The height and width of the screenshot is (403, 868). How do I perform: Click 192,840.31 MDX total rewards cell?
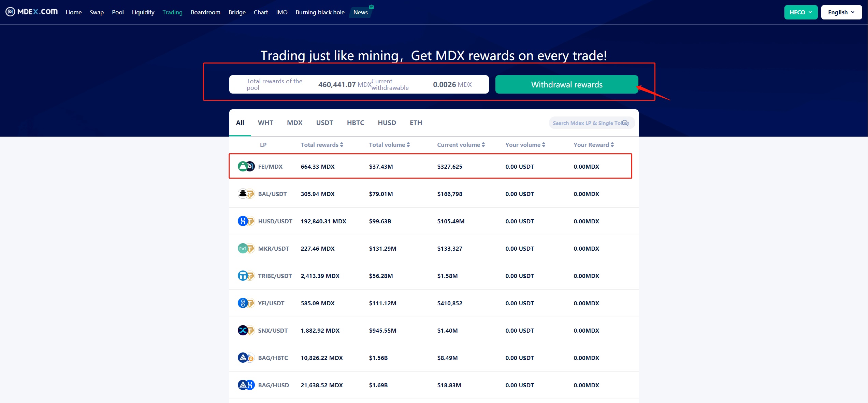point(323,221)
